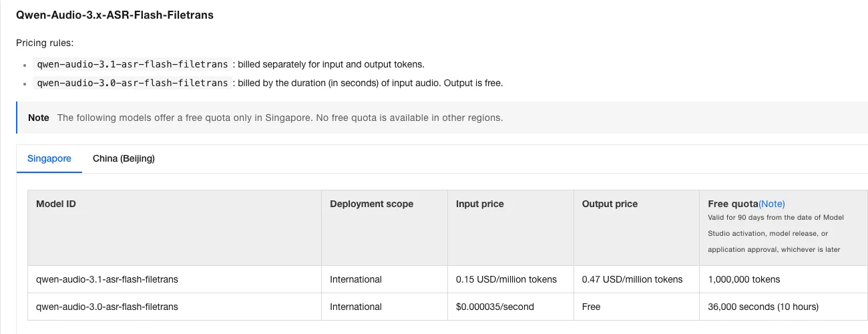The width and height of the screenshot is (868, 334).
Task: Click the 0.15 USD/million tokens cell
Action: pos(511,279)
